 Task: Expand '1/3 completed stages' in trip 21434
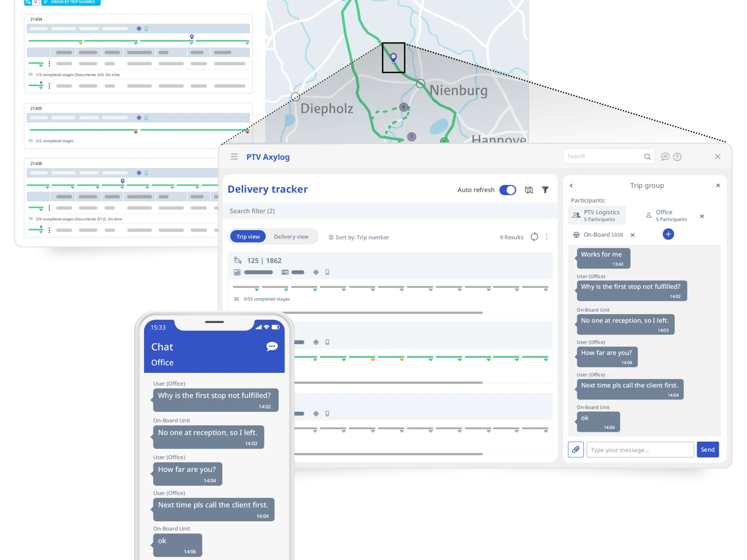[74, 75]
